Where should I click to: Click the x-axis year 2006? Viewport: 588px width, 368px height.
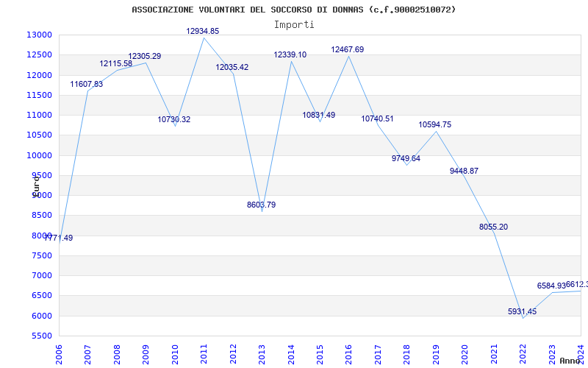pyautogui.click(x=59, y=354)
